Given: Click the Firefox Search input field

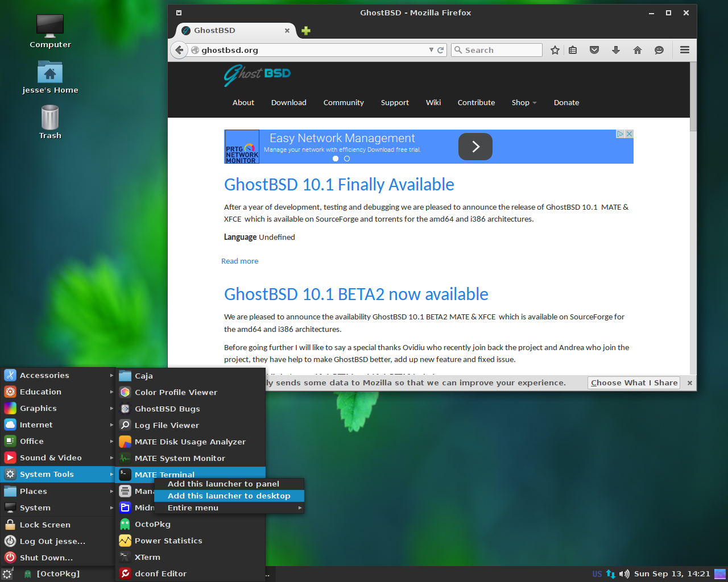Looking at the screenshot, I should click(x=497, y=50).
